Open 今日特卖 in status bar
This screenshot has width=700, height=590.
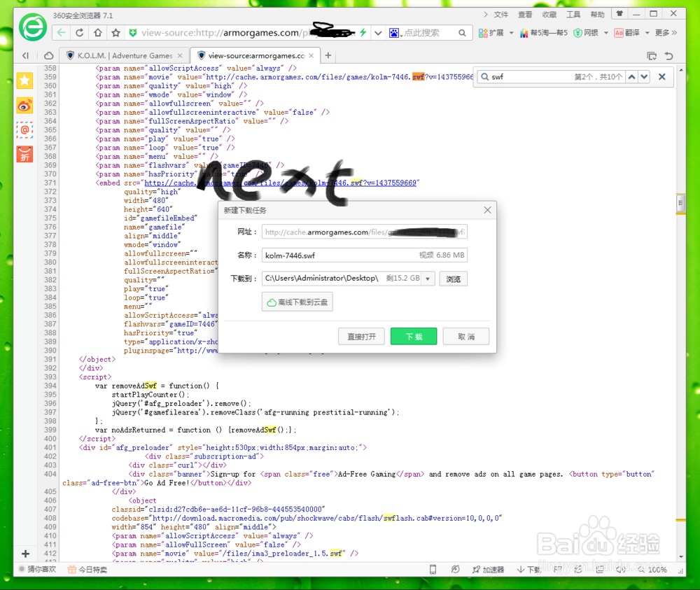point(87,570)
